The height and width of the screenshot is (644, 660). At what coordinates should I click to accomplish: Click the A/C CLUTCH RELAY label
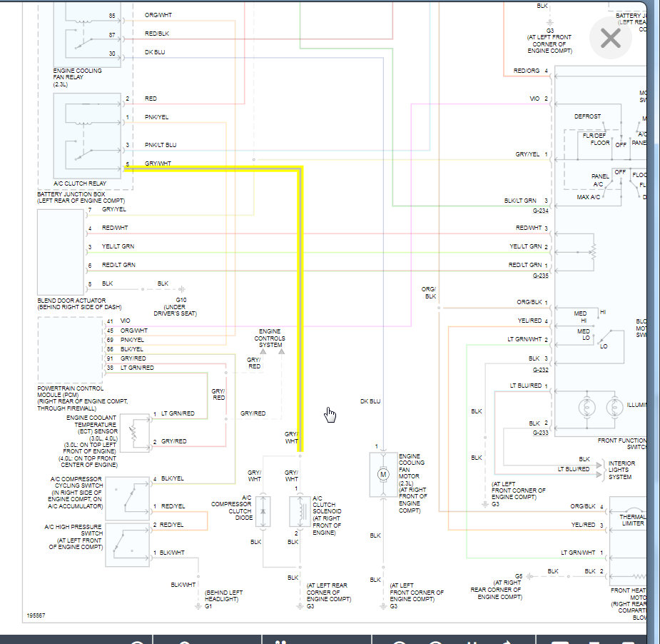pos(80,183)
